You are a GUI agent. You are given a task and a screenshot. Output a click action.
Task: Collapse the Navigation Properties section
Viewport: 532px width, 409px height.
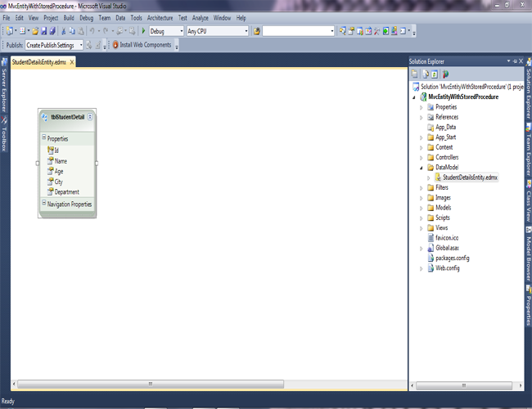[43, 203]
